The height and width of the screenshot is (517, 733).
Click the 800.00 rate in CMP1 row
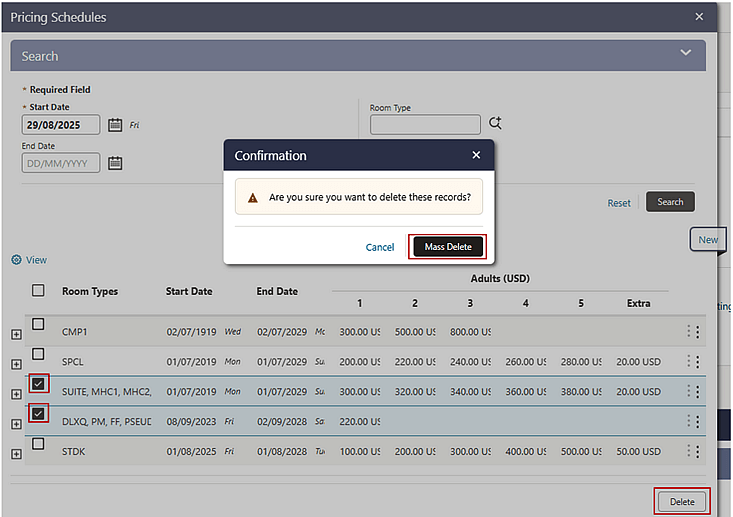pyautogui.click(x=470, y=332)
